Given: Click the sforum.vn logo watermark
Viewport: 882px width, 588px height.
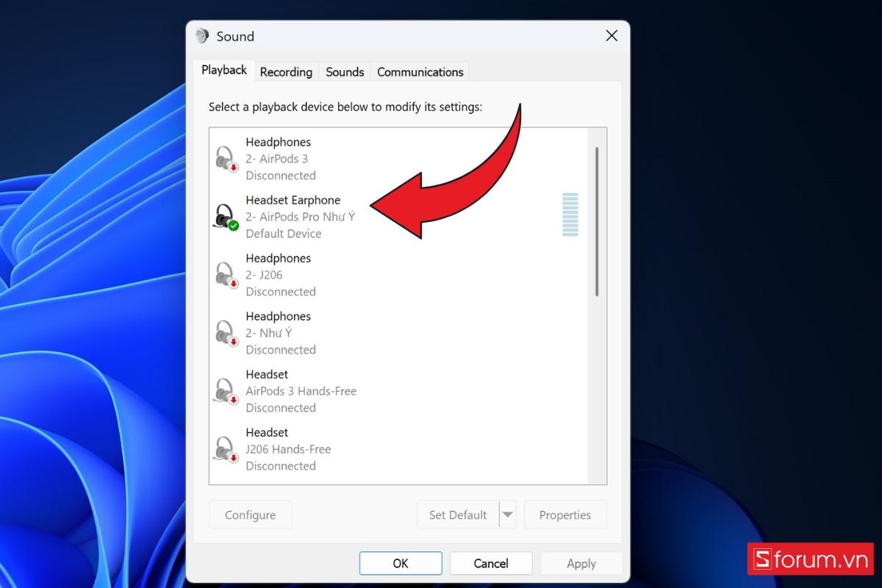Looking at the screenshot, I should click(x=810, y=559).
